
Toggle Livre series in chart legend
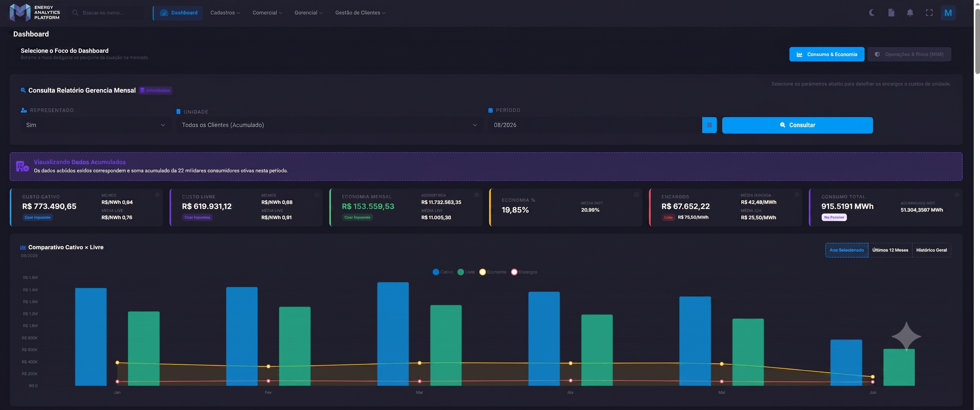[x=466, y=272]
